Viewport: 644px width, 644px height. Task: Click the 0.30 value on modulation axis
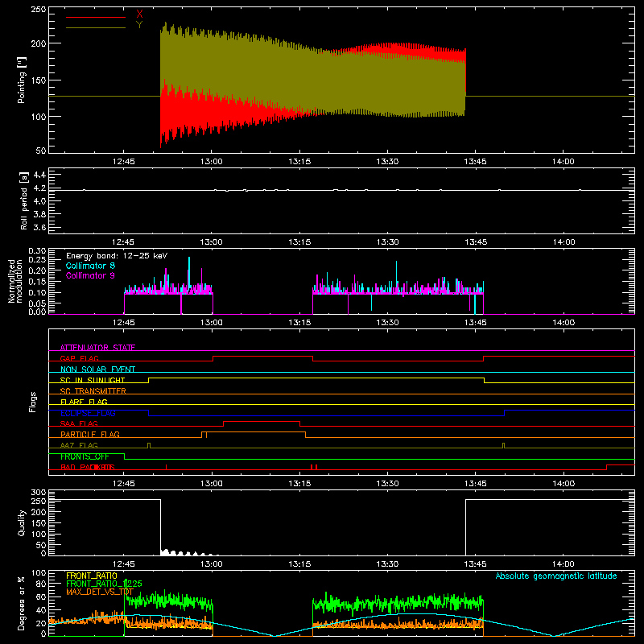pos(37,251)
